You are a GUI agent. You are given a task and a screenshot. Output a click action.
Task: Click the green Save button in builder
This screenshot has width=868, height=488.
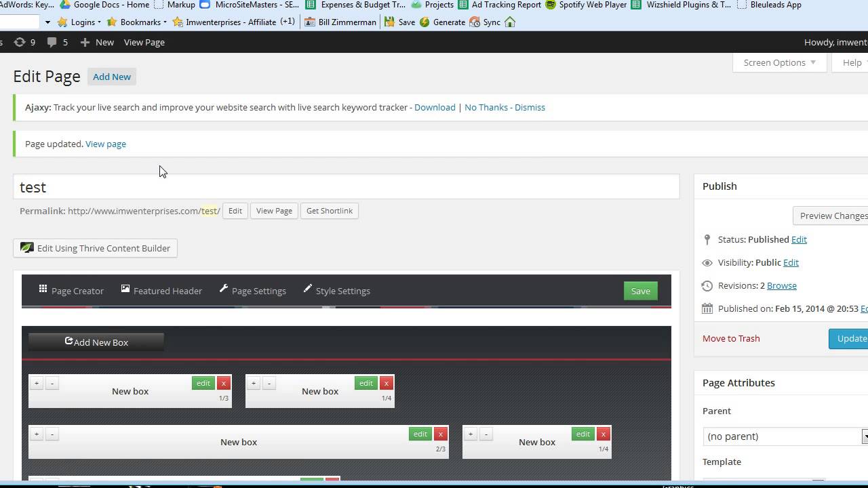point(641,291)
